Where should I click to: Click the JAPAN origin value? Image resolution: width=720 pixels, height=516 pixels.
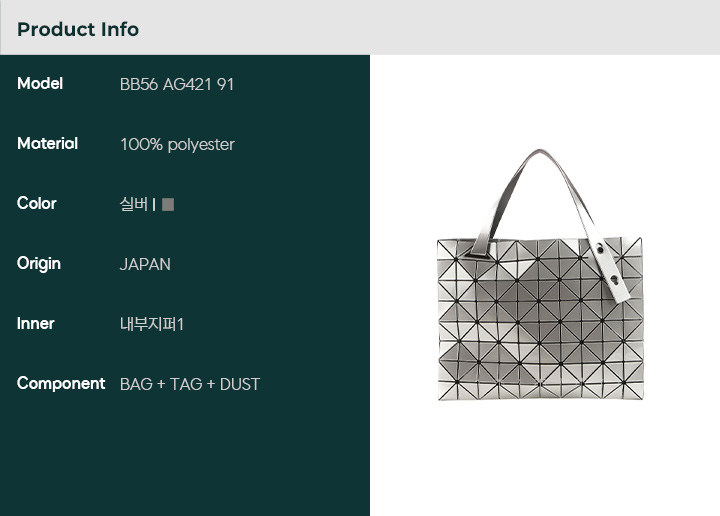coord(145,264)
